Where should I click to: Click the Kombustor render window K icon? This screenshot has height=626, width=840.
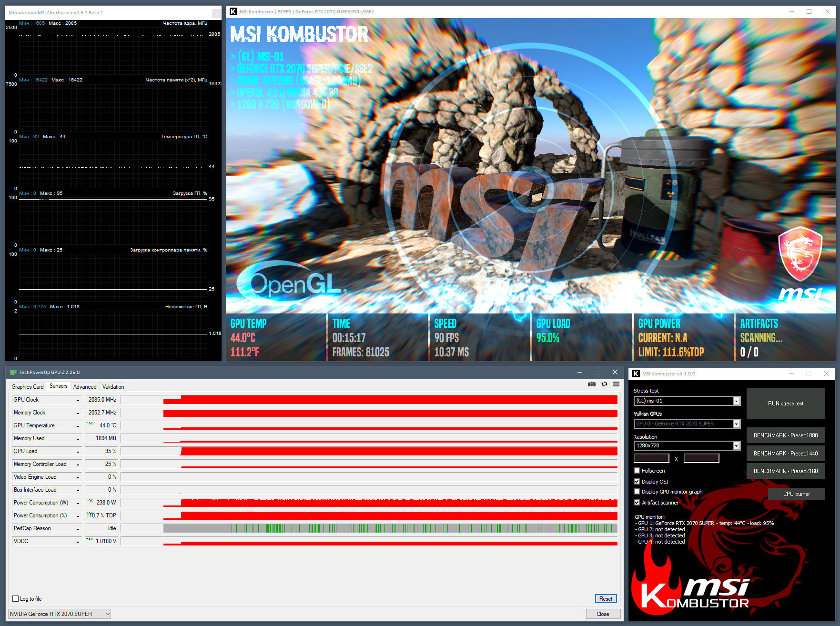click(233, 11)
